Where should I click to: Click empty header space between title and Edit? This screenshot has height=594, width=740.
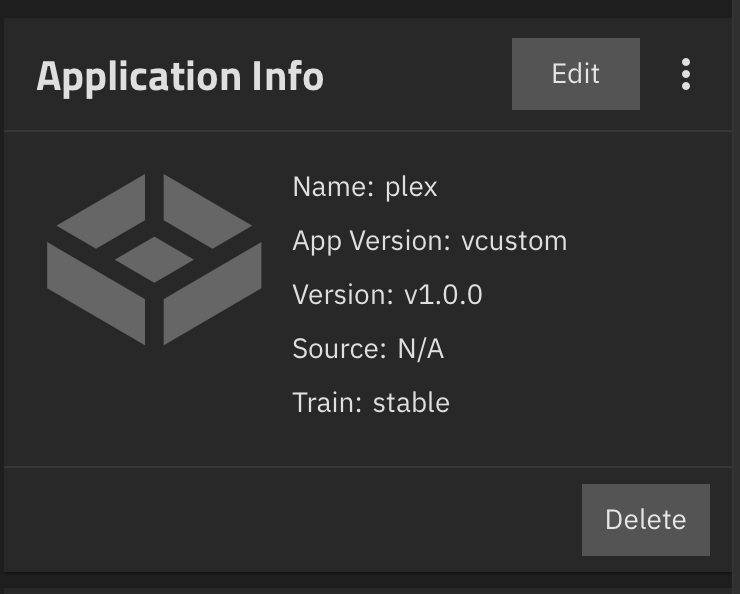418,74
